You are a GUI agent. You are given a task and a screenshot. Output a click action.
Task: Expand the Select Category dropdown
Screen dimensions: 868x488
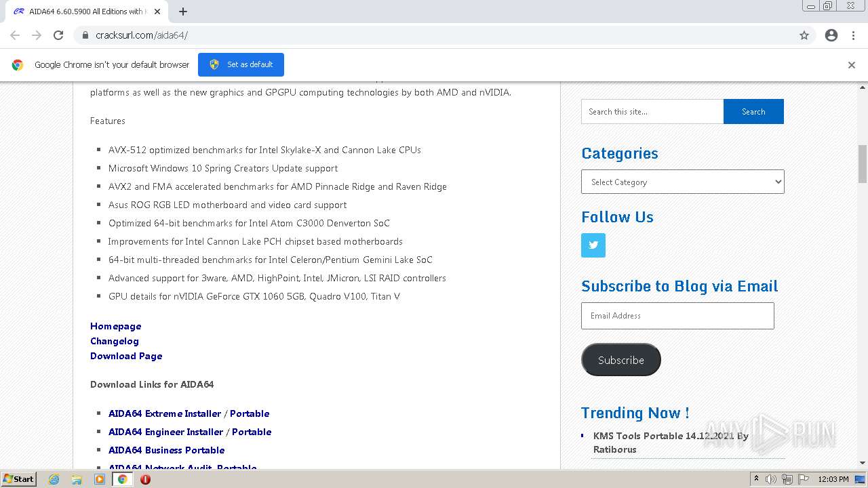click(x=683, y=182)
